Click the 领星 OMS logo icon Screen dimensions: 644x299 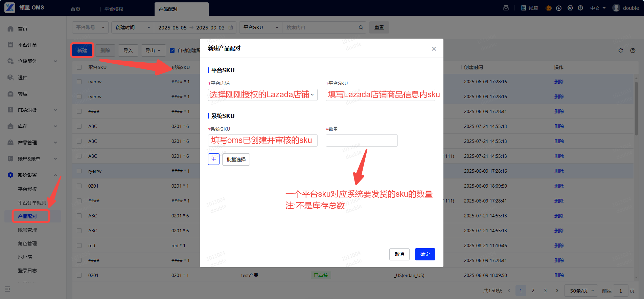(x=10, y=7)
